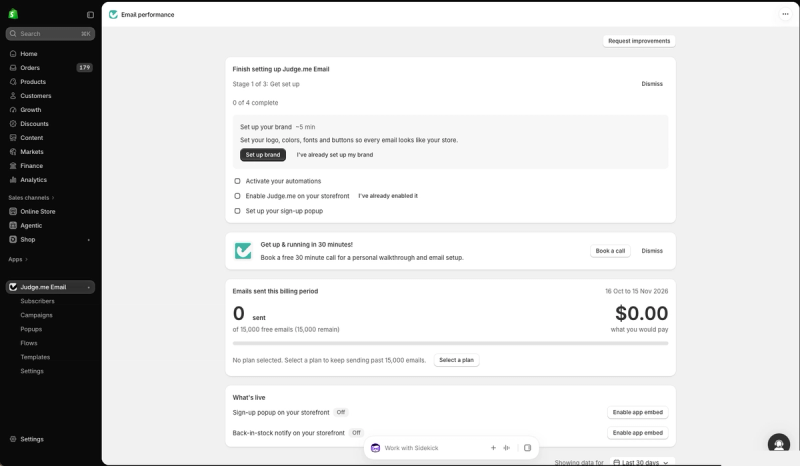Click the Markets globe icon
The height and width of the screenshot is (466, 800).
[x=13, y=152]
